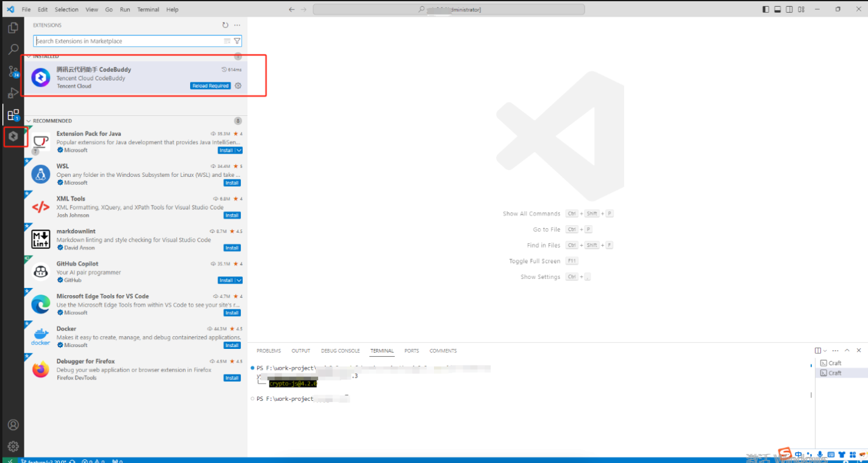
Task: Switch to the PORTS tab
Action: [412, 351]
